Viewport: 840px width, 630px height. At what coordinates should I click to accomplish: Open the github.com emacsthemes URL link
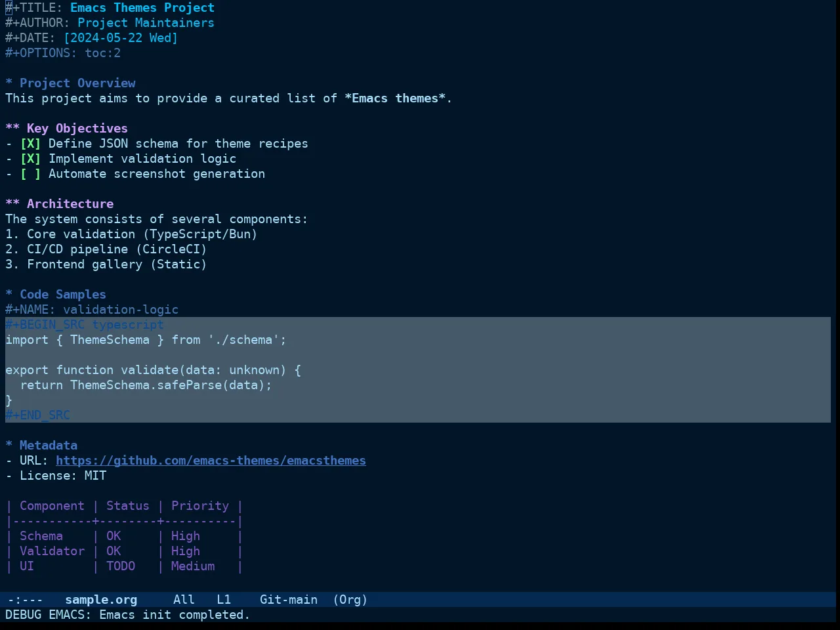tap(211, 461)
